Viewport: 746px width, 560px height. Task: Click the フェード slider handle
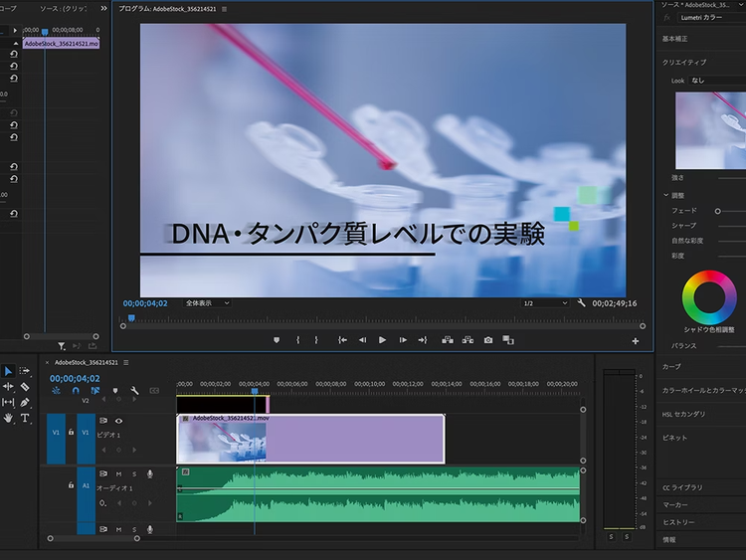pyautogui.click(x=718, y=211)
